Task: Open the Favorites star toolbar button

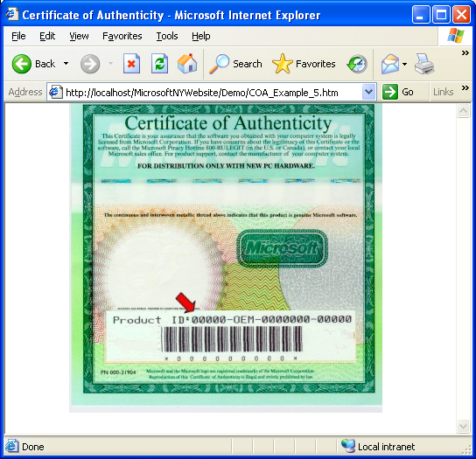Action: point(304,64)
